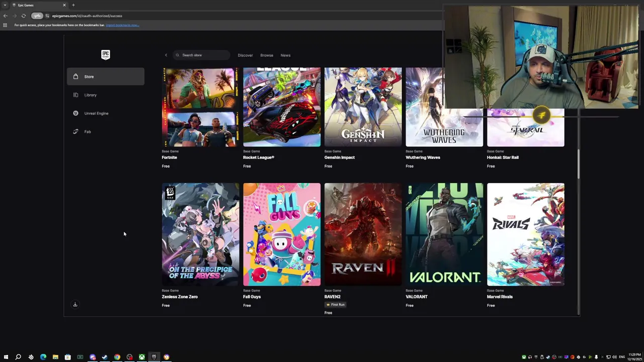Open the Rocket League cover art
644x362 pixels.
click(x=282, y=107)
